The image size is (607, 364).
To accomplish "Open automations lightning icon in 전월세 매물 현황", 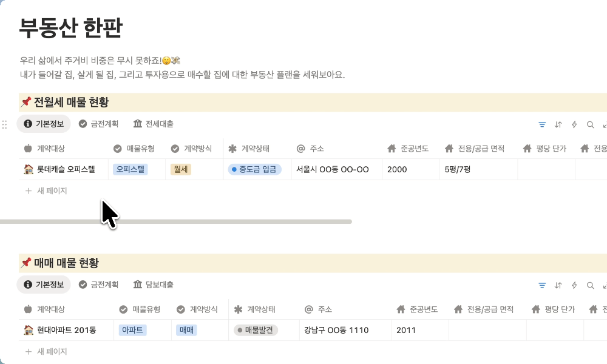I will pyautogui.click(x=574, y=124).
